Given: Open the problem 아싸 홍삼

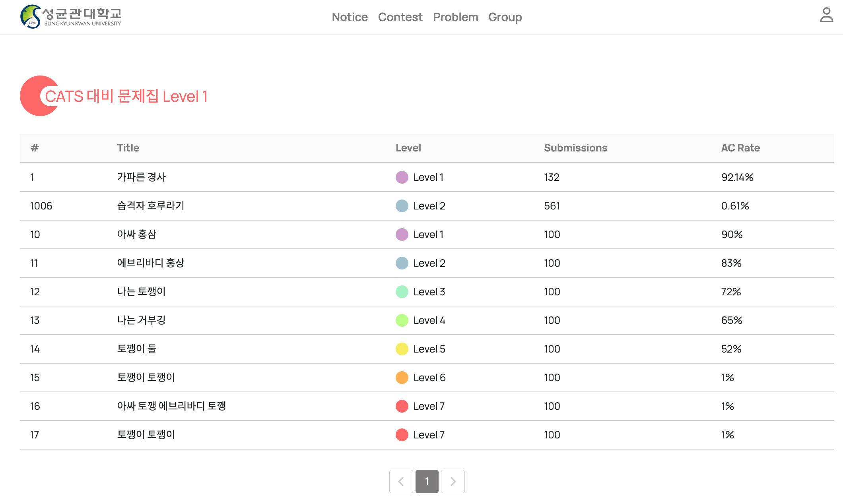Looking at the screenshot, I should pos(137,235).
